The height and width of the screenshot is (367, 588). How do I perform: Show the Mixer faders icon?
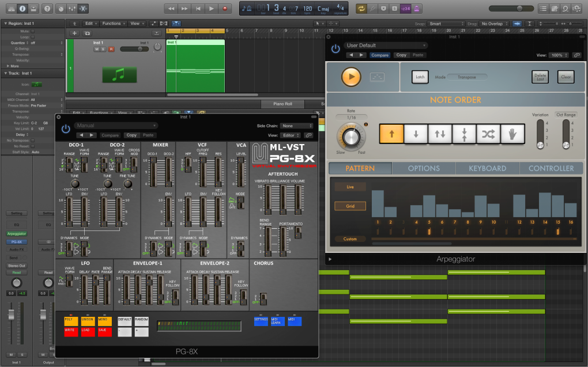pyautogui.click(x=72, y=8)
